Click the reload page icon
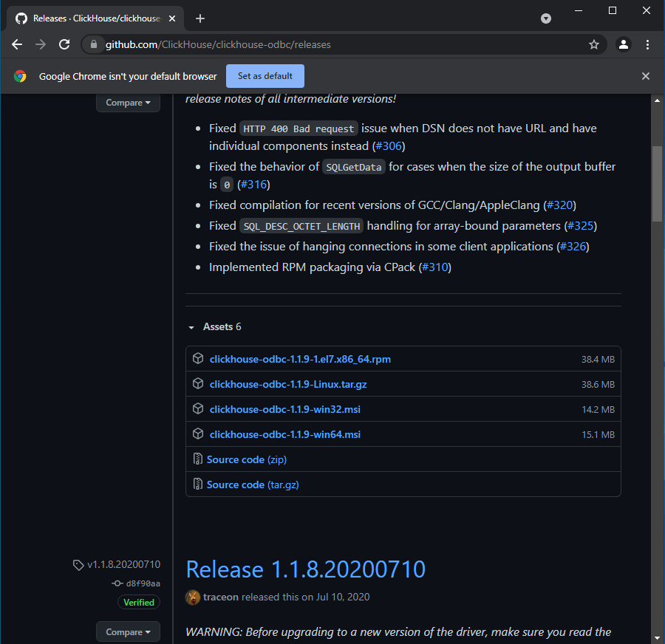The height and width of the screenshot is (644, 665). click(64, 44)
